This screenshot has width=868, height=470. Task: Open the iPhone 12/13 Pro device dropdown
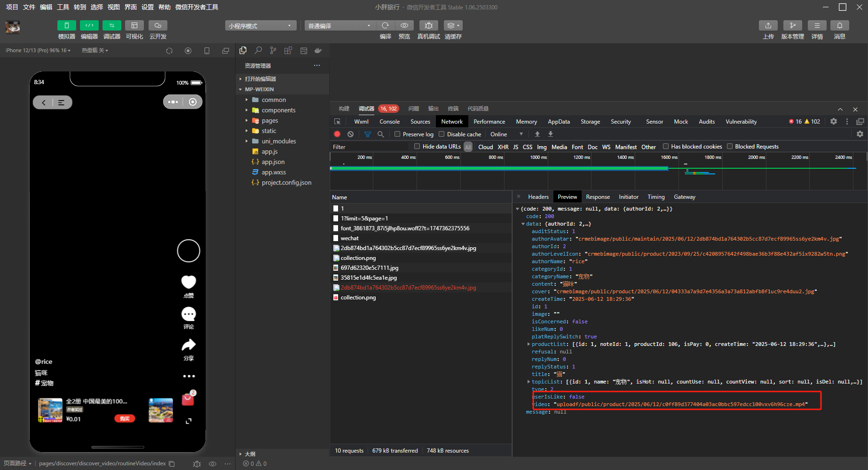pyautogui.click(x=38, y=50)
